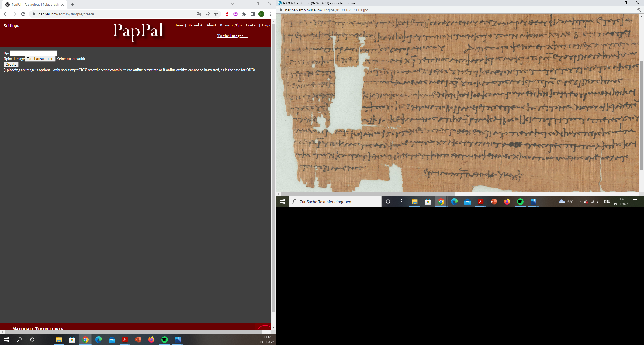Open Spotify in the inner screenshot taskbar

520,202
